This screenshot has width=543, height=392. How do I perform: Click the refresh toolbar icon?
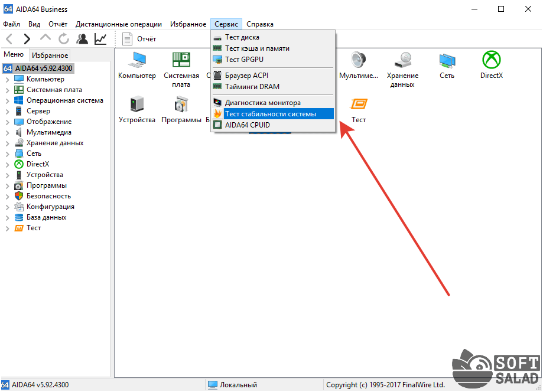click(x=64, y=39)
